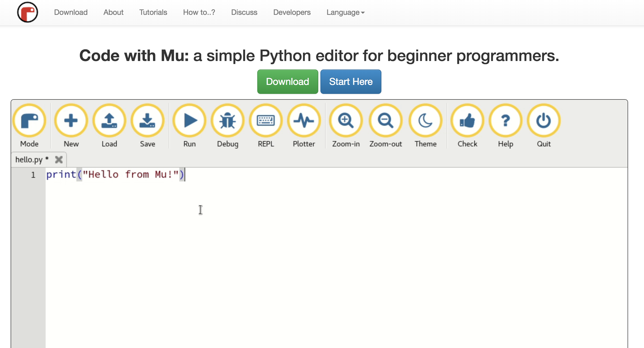The width and height of the screenshot is (644, 348).
Task: Open the Plotter waveform icon
Action: (x=304, y=121)
